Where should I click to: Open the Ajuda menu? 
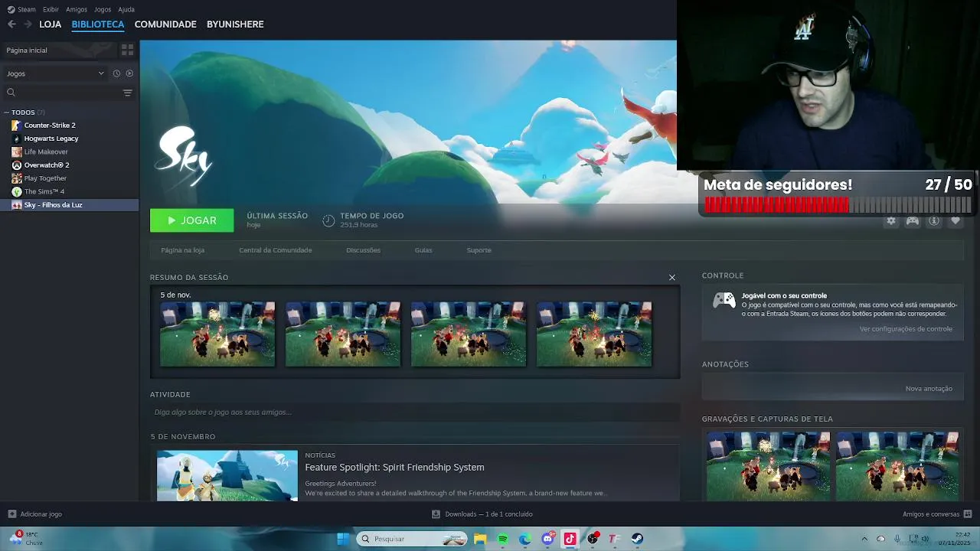coord(126,9)
